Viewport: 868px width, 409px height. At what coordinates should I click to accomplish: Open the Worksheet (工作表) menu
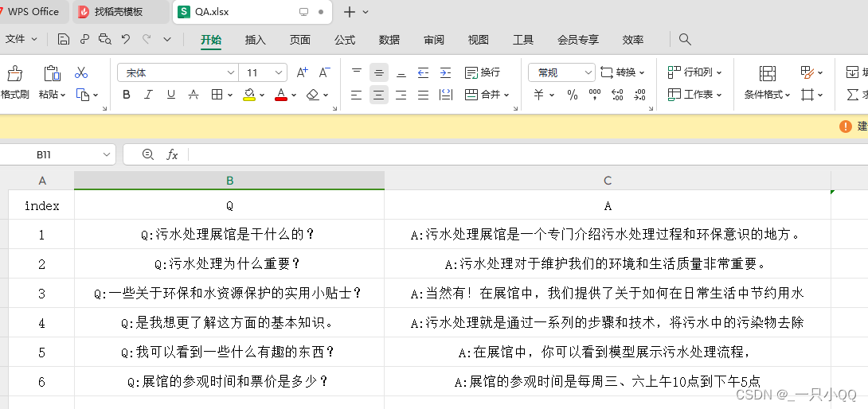coord(694,95)
